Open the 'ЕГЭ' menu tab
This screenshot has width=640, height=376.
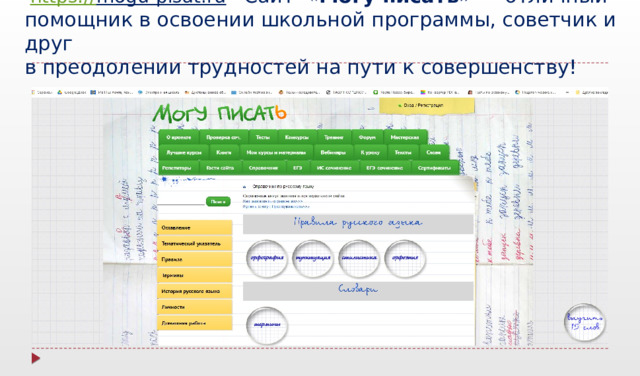(x=298, y=168)
